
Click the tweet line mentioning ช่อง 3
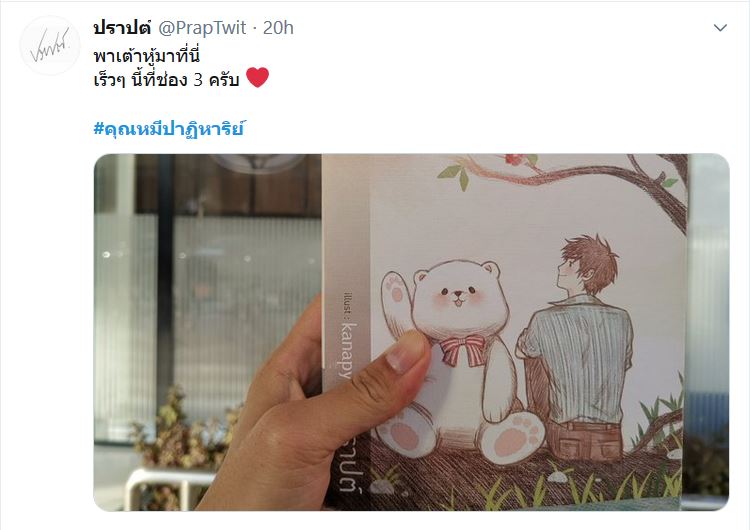(166, 79)
